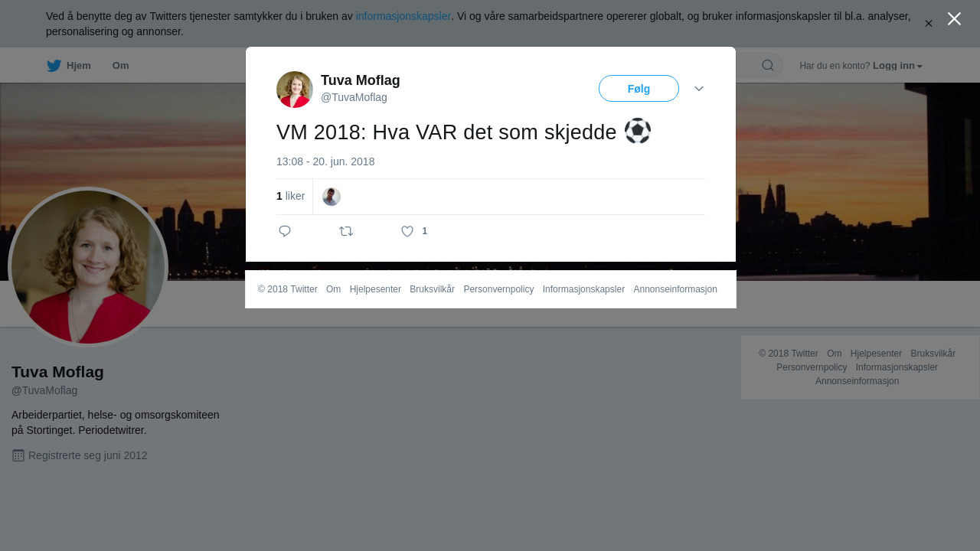This screenshot has width=980, height=551.
Task: Close the tweet overlay with large X
Action: 954,19
